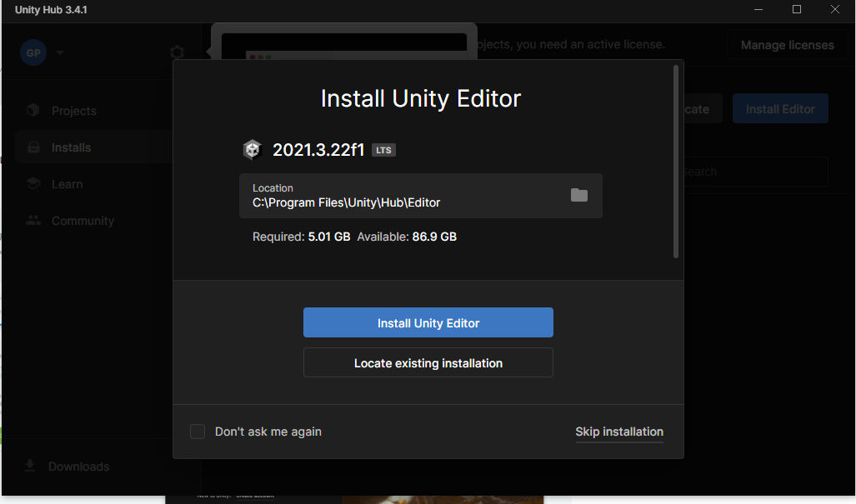Screen dimensions: 856x504
Task: Minimize the Unity Hub window
Action: coord(758,10)
